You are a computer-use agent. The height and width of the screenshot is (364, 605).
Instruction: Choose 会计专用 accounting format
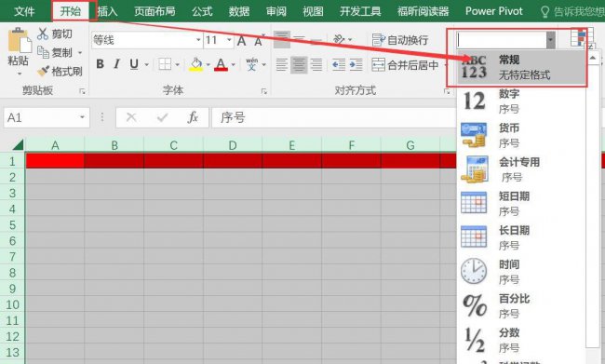[521, 169]
